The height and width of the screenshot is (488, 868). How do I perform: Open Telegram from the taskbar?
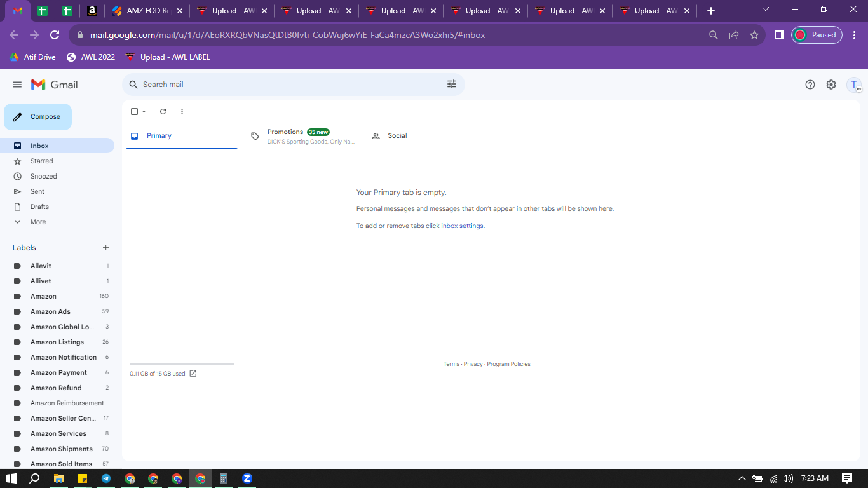click(x=106, y=478)
